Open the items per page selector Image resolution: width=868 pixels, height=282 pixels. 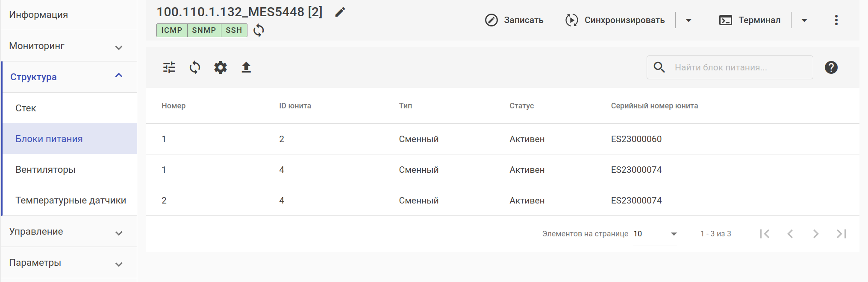655,234
